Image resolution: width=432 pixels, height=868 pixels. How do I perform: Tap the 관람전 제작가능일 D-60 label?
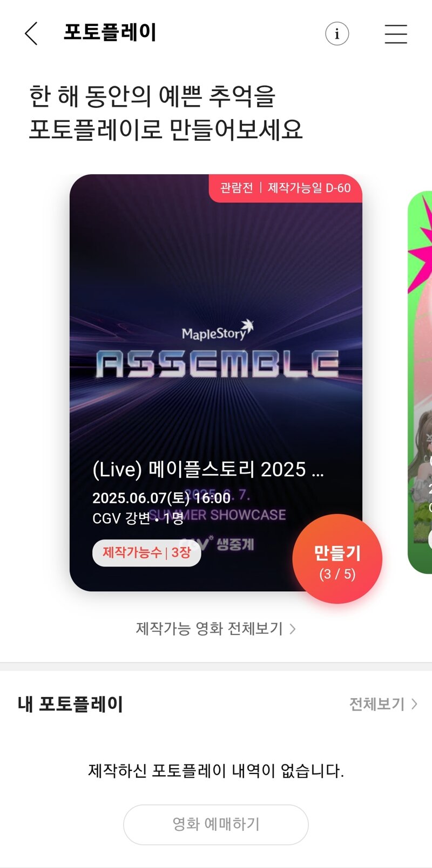tap(285, 188)
